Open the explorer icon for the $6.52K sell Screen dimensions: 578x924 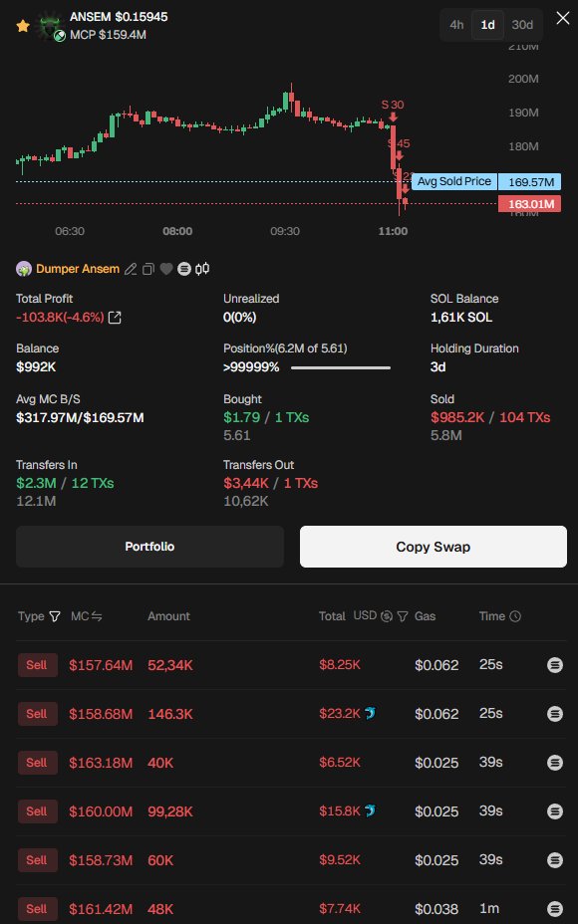tap(555, 763)
